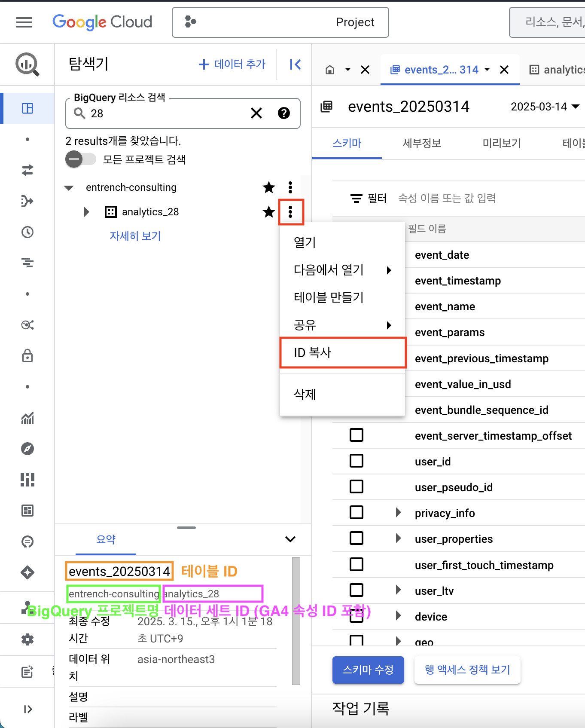Image resolution: width=585 pixels, height=728 pixels.
Task: Expand the user_ltv record field
Action: click(x=398, y=590)
